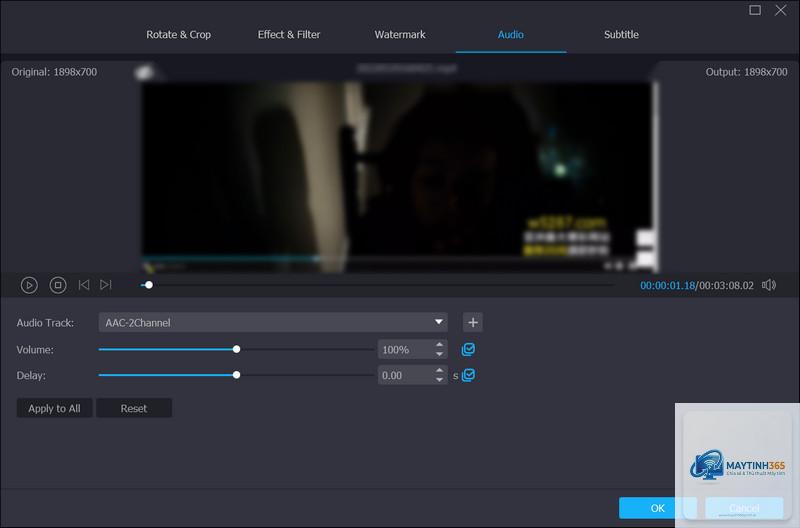Add a new audio track
The image size is (800, 528).
coord(473,322)
